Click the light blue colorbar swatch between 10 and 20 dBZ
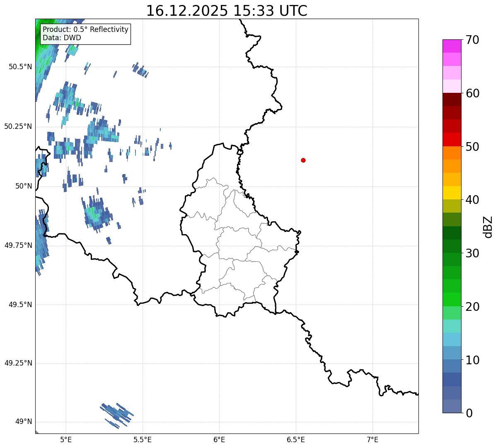The image size is (498, 448). pos(452,339)
